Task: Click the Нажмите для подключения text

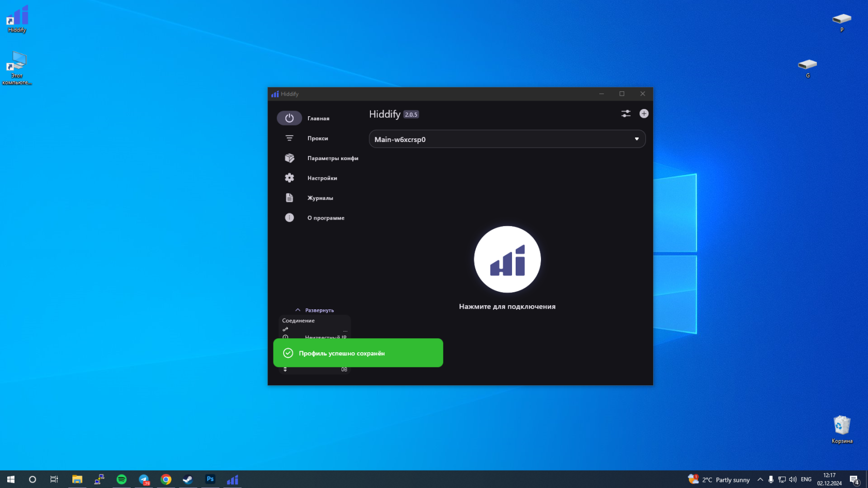Action: 507,306
